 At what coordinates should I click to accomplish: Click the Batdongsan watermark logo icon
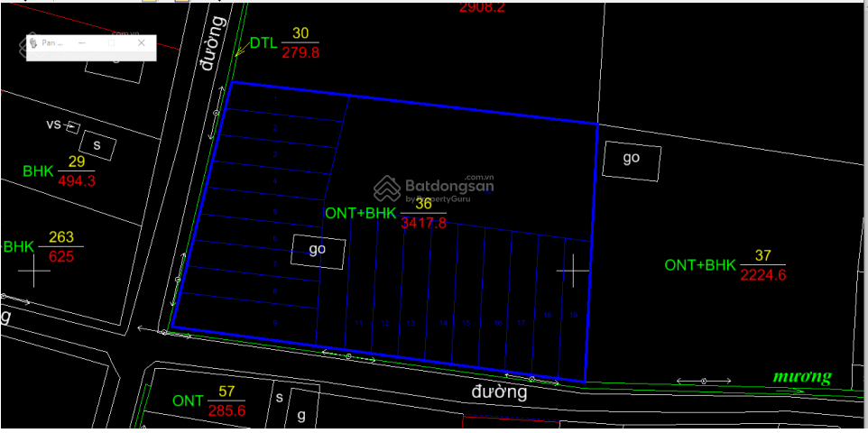pyautogui.click(x=387, y=188)
